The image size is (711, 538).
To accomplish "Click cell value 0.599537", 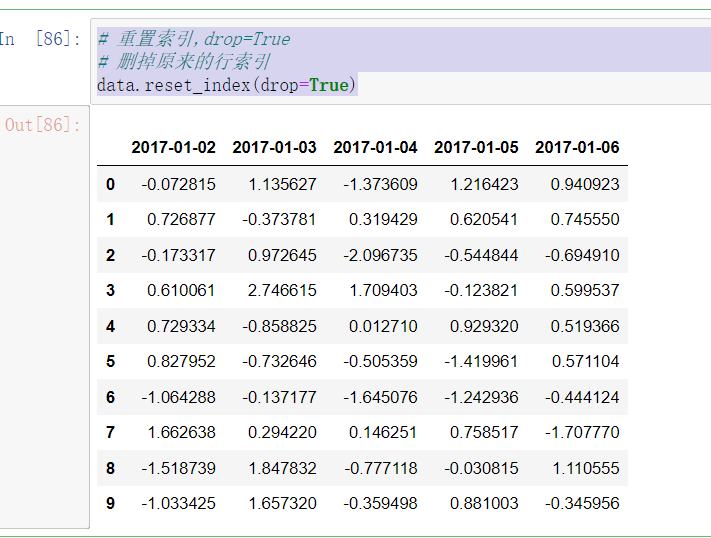I will [584, 290].
